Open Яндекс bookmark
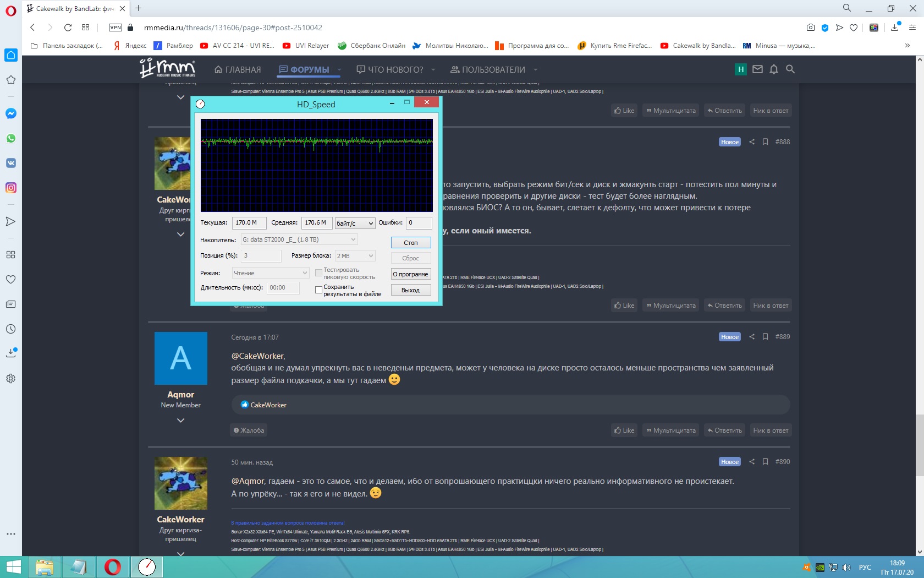This screenshot has width=924, height=578. click(130, 46)
